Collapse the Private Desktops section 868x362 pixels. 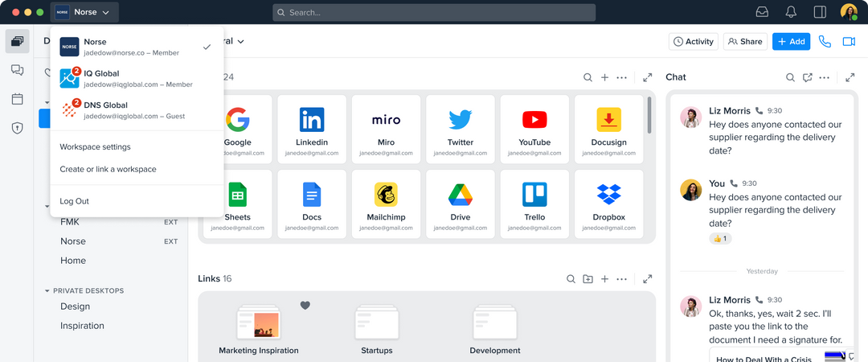47,290
